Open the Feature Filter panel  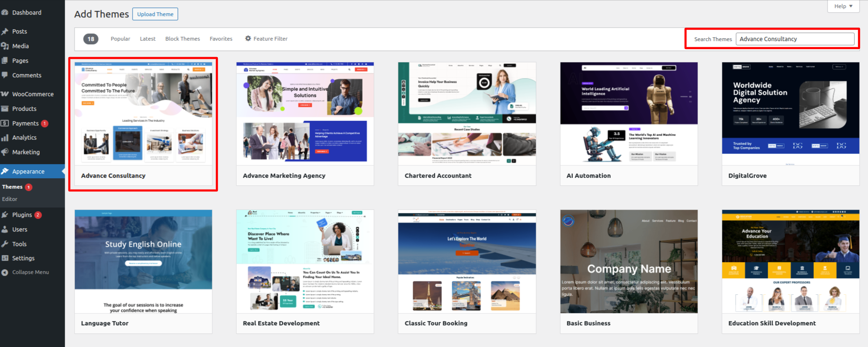pos(266,39)
